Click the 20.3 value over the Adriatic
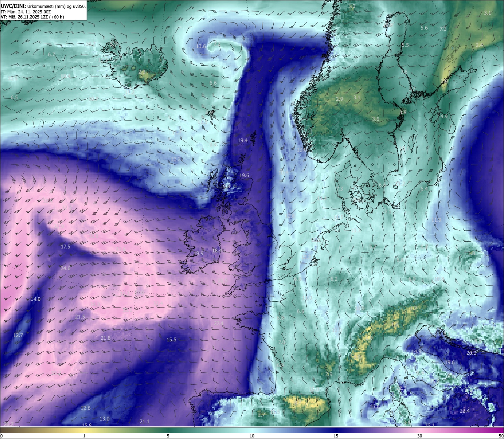The width and height of the screenshot is (504, 439). coord(471,353)
